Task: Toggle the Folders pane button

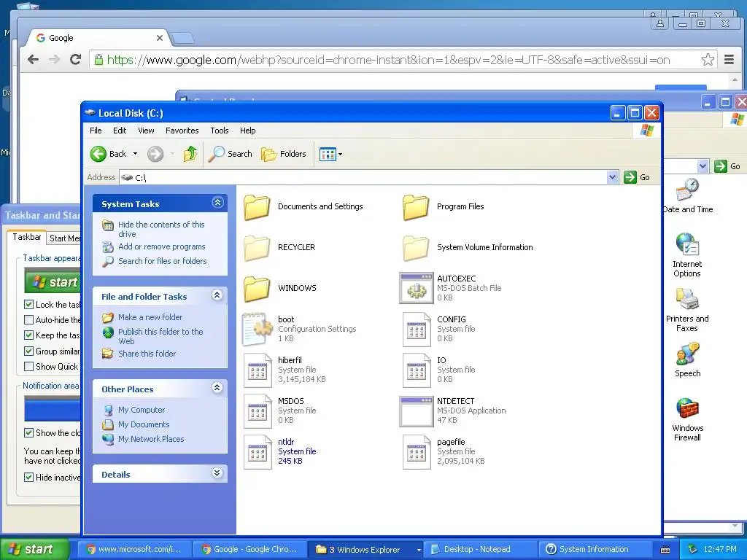Action: (284, 154)
